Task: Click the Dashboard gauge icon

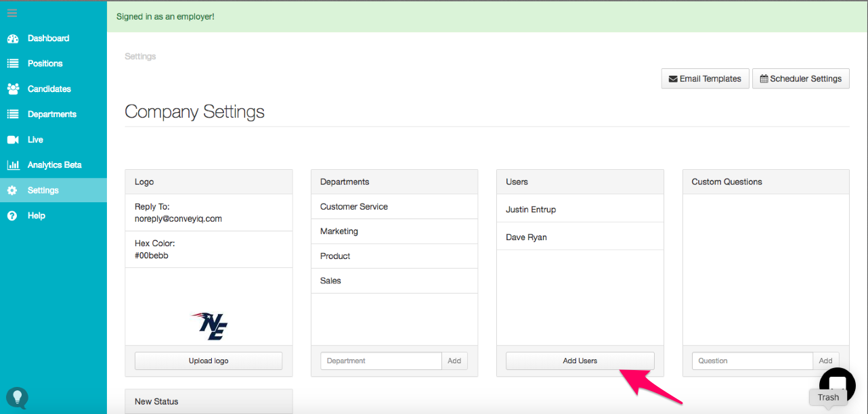Action: [13, 39]
